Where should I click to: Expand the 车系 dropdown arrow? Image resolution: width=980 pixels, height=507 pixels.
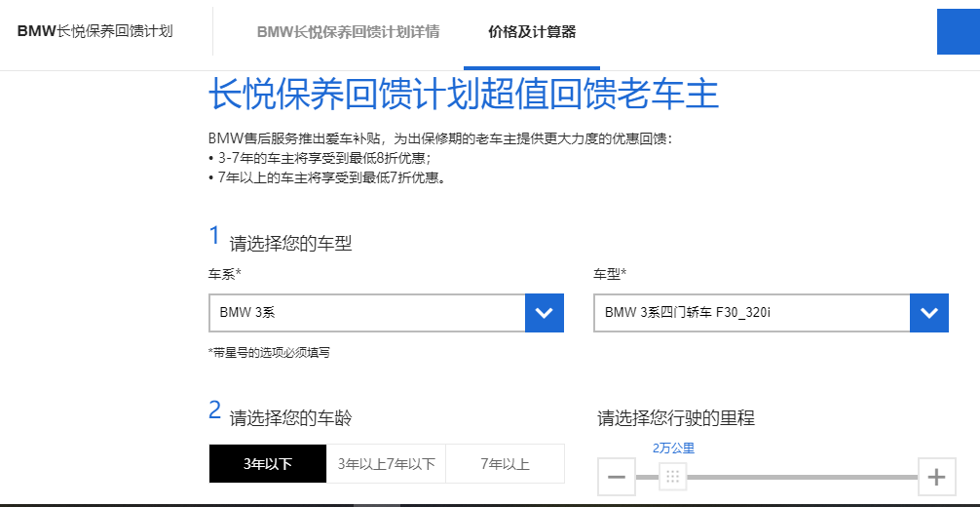tap(545, 312)
